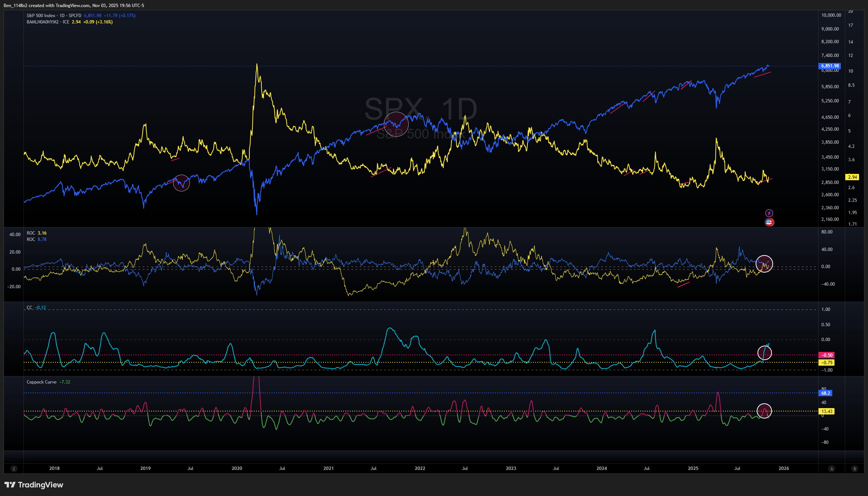Viewport: 868px width, 496px height.
Task: Click the US flag economic event icon
Action: coord(769,222)
